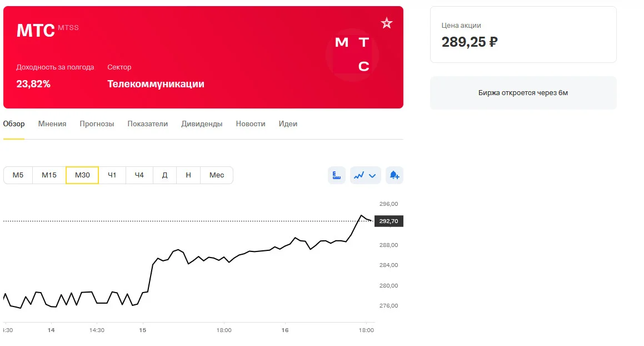The image size is (644, 346).
Task: Choose the Н weekly interval
Action: tap(188, 175)
